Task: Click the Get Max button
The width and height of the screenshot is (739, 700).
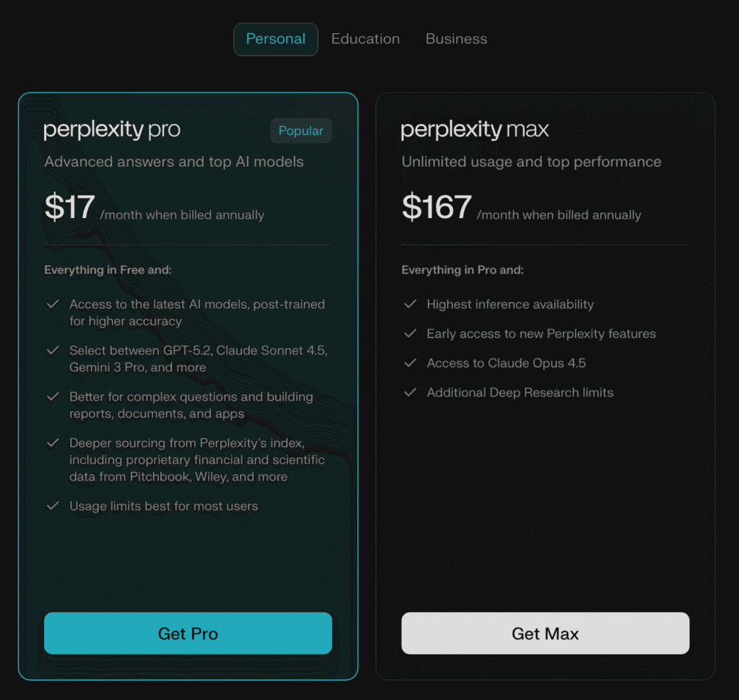Action: [545, 633]
